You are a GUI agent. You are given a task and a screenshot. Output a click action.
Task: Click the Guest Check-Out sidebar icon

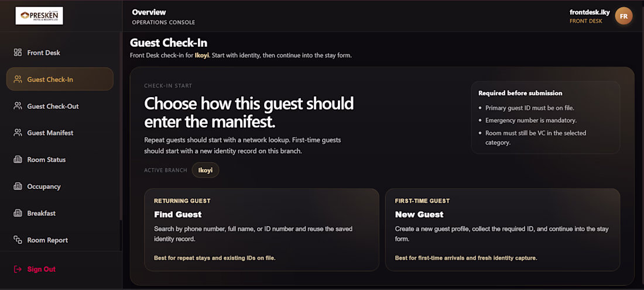pyautogui.click(x=18, y=106)
